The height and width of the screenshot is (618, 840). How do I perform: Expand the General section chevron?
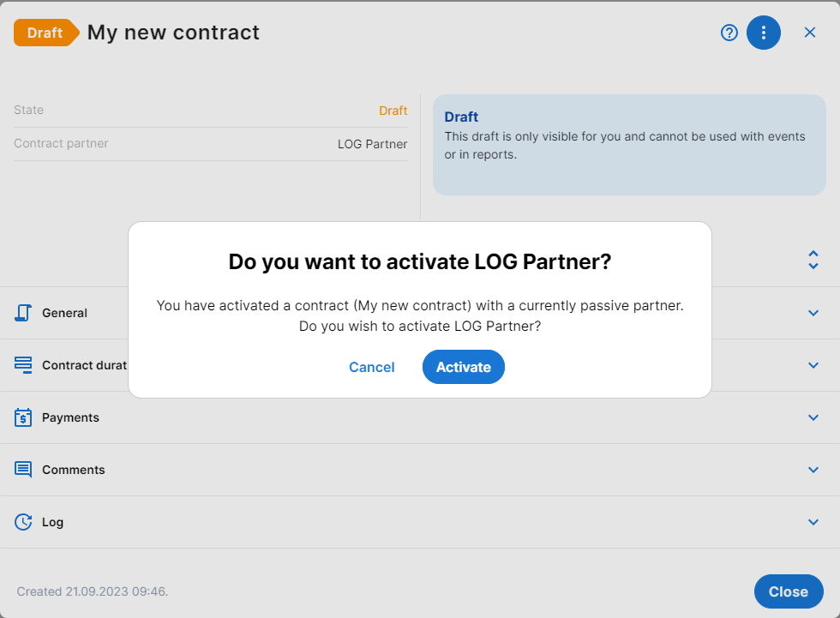click(x=813, y=313)
